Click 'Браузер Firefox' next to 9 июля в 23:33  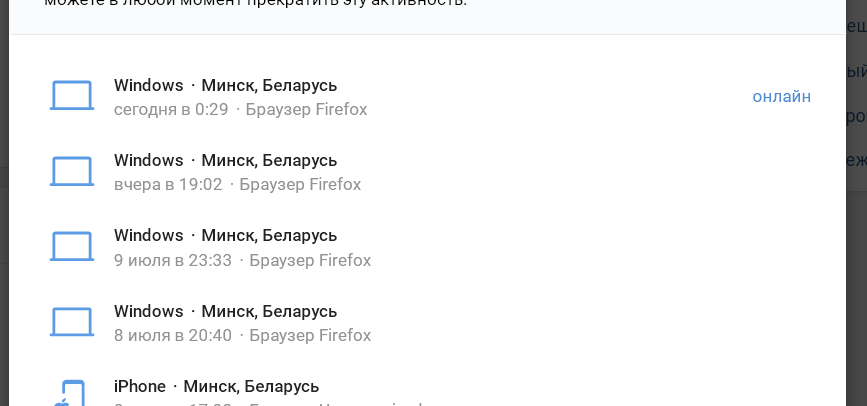pyautogui.click(x=310, y=260)
